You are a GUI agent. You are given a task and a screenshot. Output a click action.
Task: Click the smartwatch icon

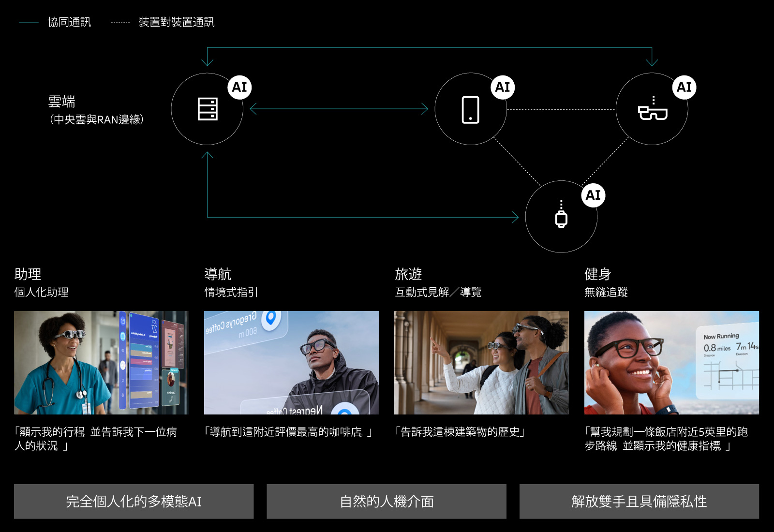[x=561, y=215]
